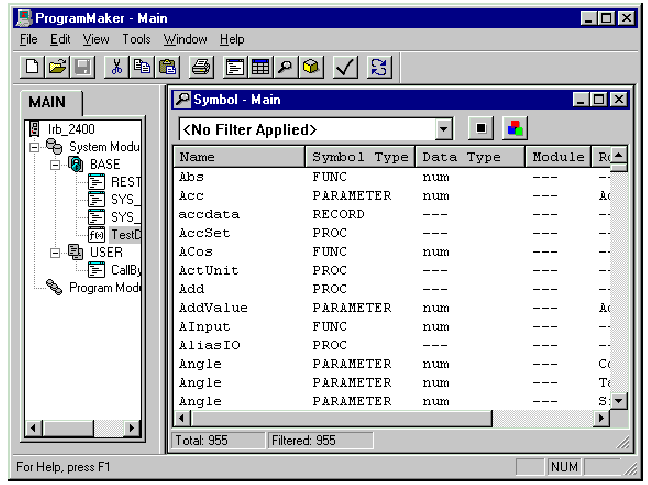Select the Irb_2400 robot node icon

click(34, 129)
